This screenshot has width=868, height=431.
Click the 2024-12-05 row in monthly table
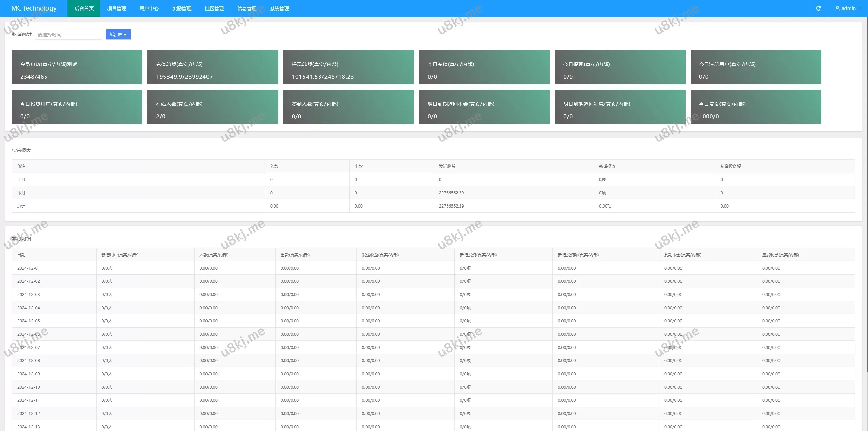tap(28, 321)
